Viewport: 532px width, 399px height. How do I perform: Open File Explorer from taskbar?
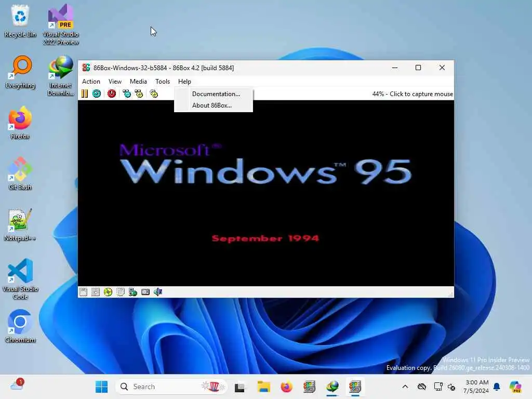click(x=263, y=387)
